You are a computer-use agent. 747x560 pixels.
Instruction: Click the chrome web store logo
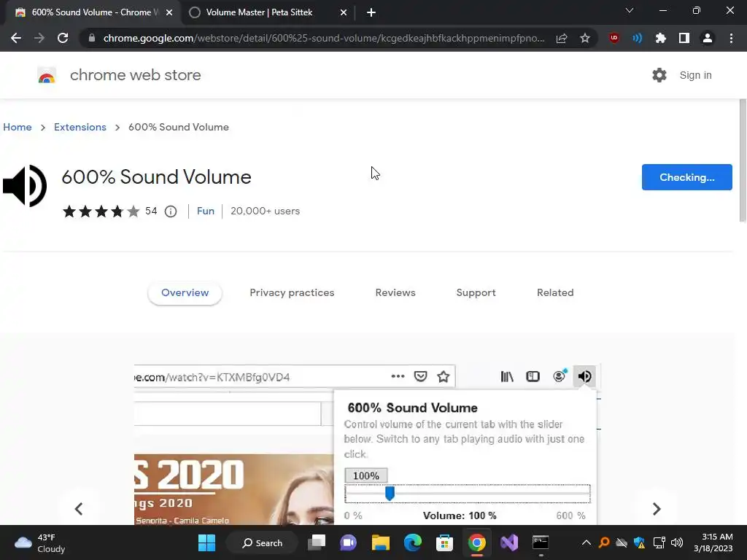(x=47, y=75)
